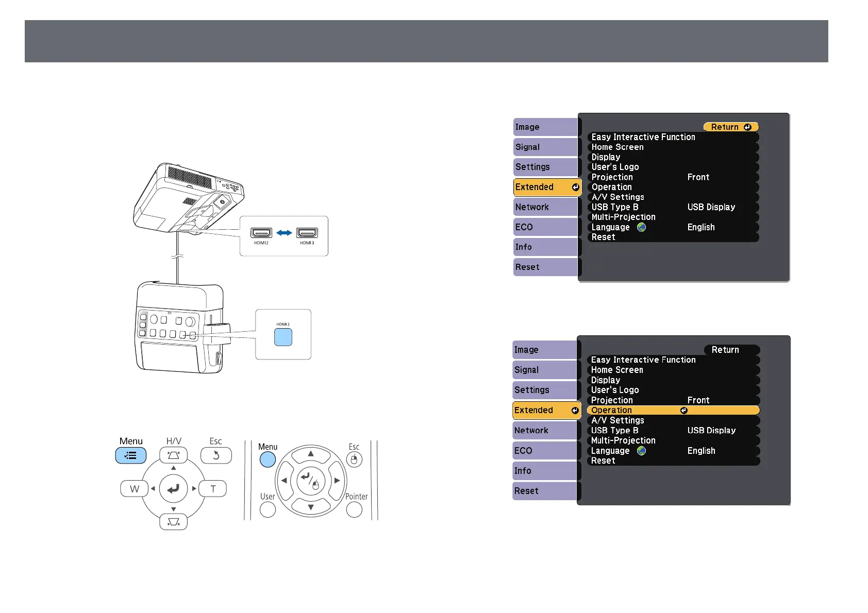Select the Reset tab in Return-highlighted menu
868x613 pixels.
(x=546, y=267)
